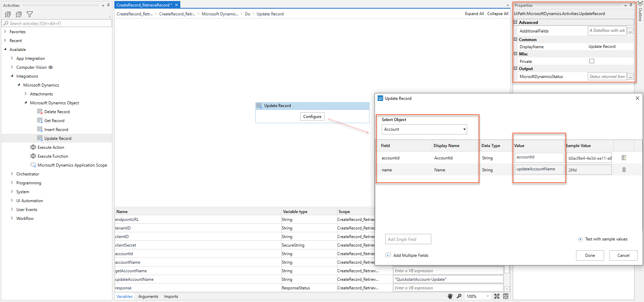Pin the Properties panel with the pushpin
644x302 pixels.
631,5
